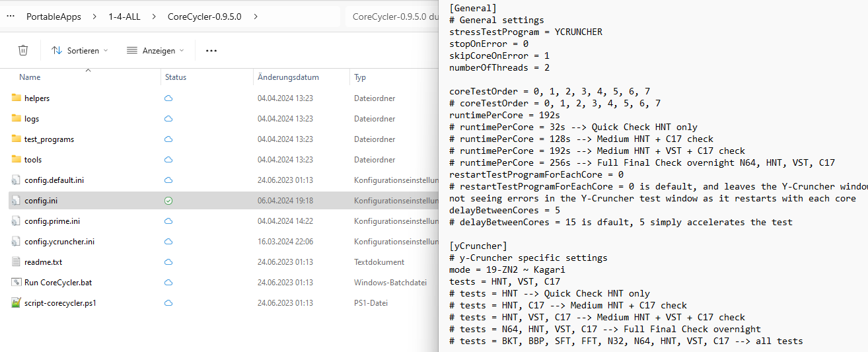Click cloud status icon for tools
The height and width of the screenshot is (352, 868).
168,160
